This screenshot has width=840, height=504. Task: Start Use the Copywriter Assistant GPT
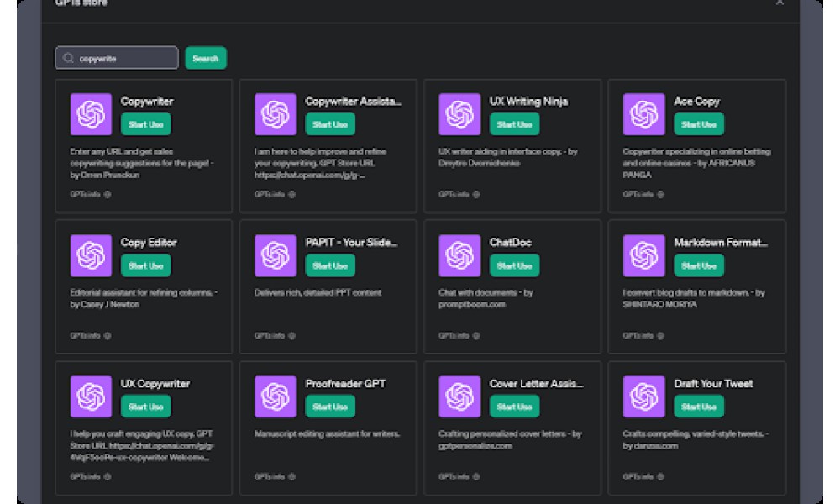point(330,124)
